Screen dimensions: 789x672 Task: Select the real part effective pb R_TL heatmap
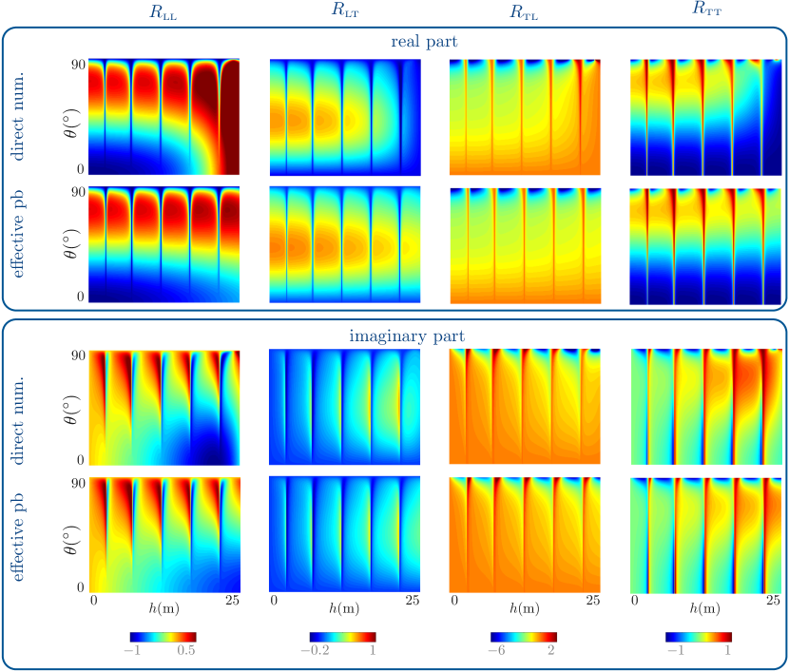tap(526, 245)
